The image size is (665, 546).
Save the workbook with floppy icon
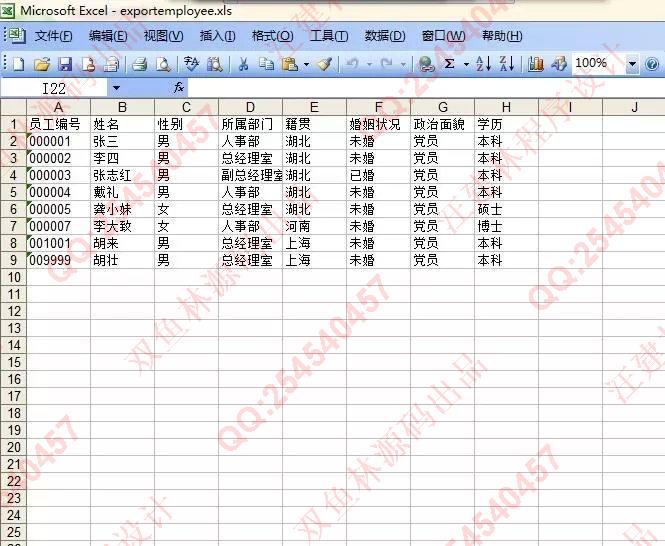point(65,64)
